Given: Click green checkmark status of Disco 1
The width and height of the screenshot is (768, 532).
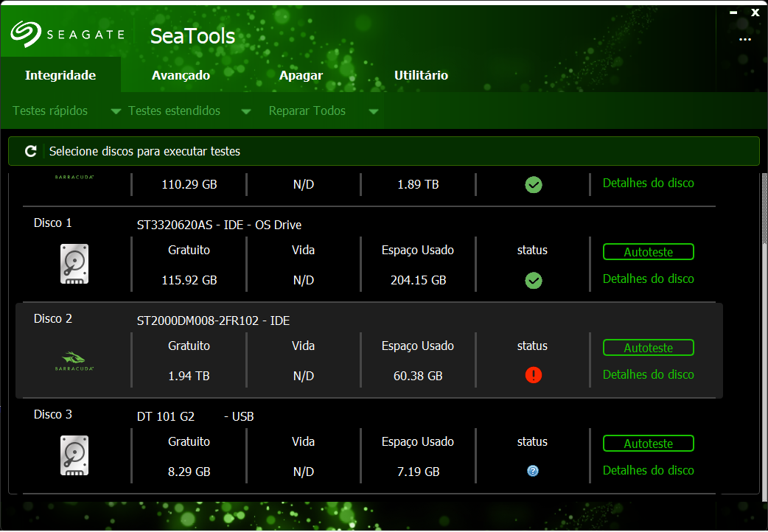Looking at the screenshot, I should 534,281.
